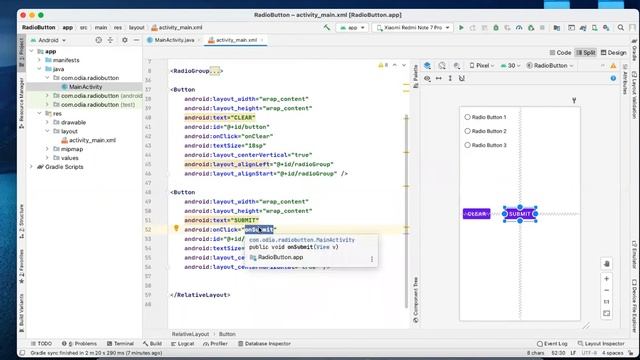This screenshot has width=640, height=360.
Task: Select Radio Button 2 in preview
Action: [x=485, y=131]
